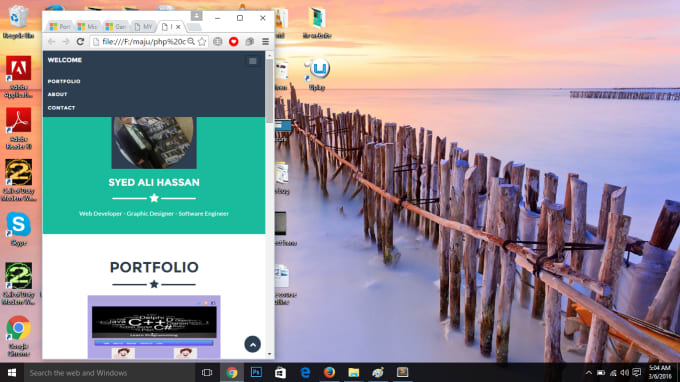Show hidden system tray icons
Screen dimensions: 680x382
click(x=588, y=373)
